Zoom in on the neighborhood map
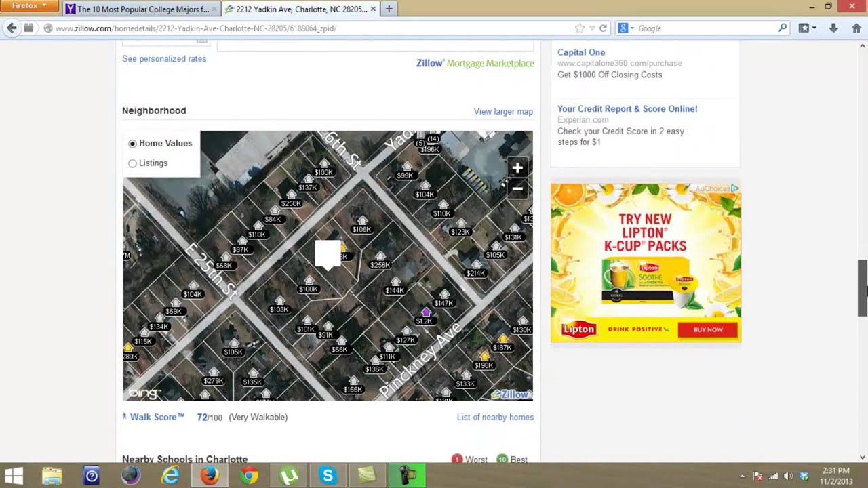The image size is (868, 488). pos(517,167)
